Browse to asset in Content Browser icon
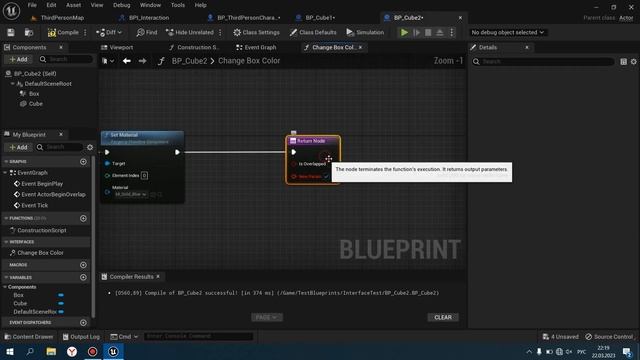 (29, 32)
